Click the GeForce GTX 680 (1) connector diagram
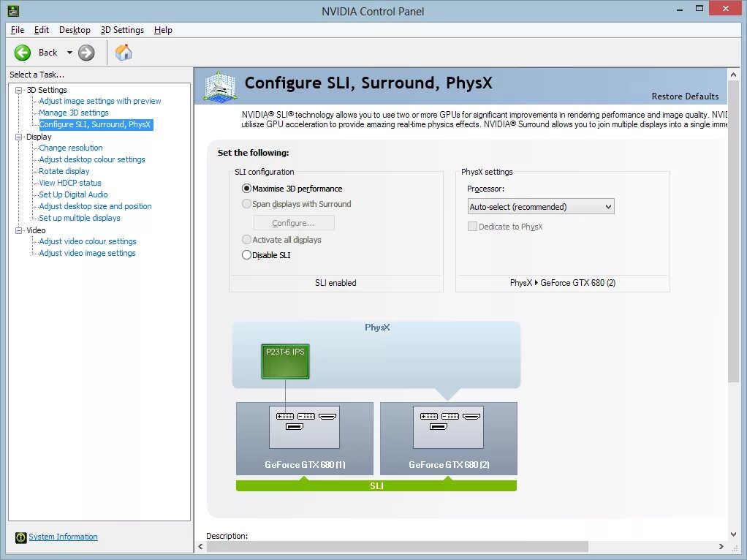The width and height of the screenshot is (747, 560). click(x=304, y=427)
